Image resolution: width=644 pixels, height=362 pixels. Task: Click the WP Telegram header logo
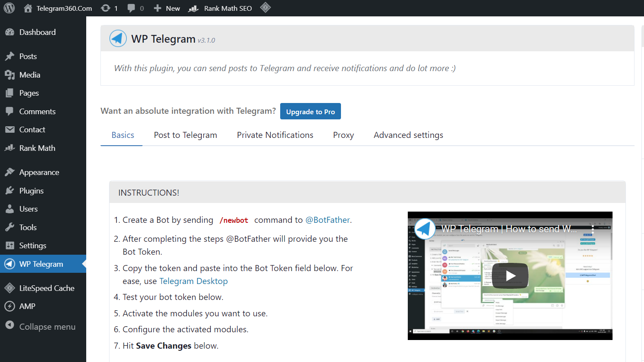118,38
